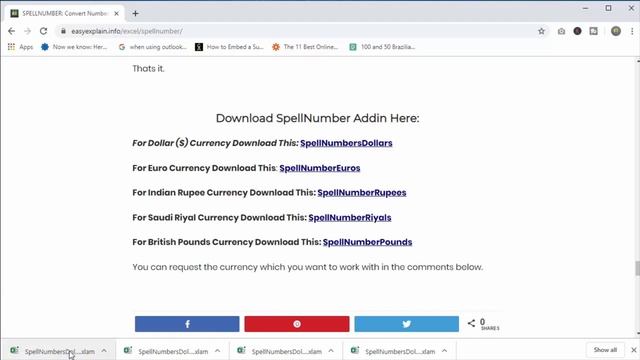The height and width of the screenshot is (360, 640).
Task: Click the scrollbar up arrow
Action: (638, 61)
